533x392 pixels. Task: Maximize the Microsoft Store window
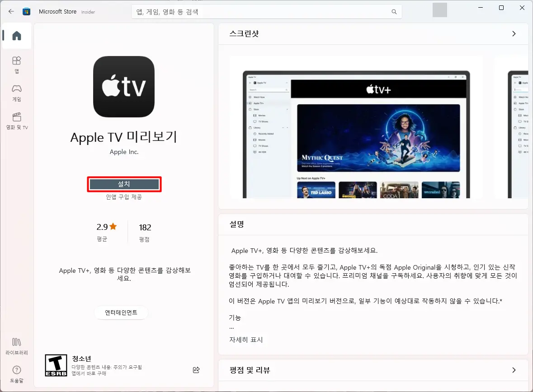pyautogui.click(x=501, y=8)
